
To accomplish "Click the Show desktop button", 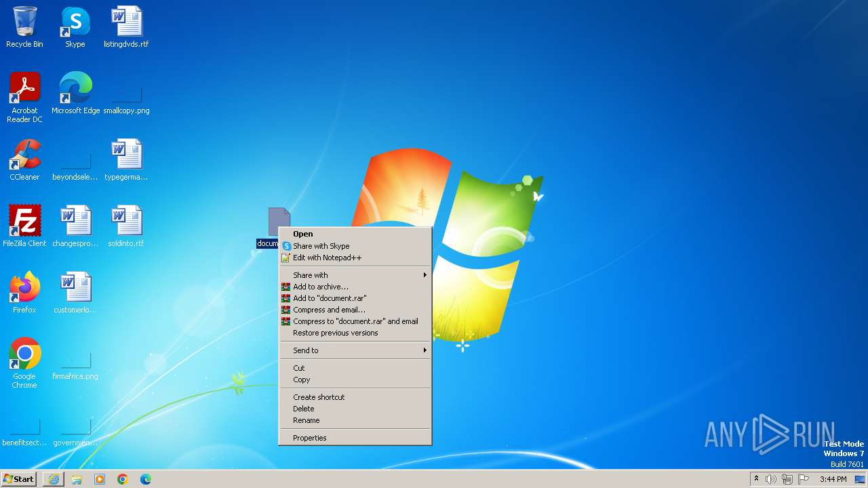I will click(x=861, y=479).
